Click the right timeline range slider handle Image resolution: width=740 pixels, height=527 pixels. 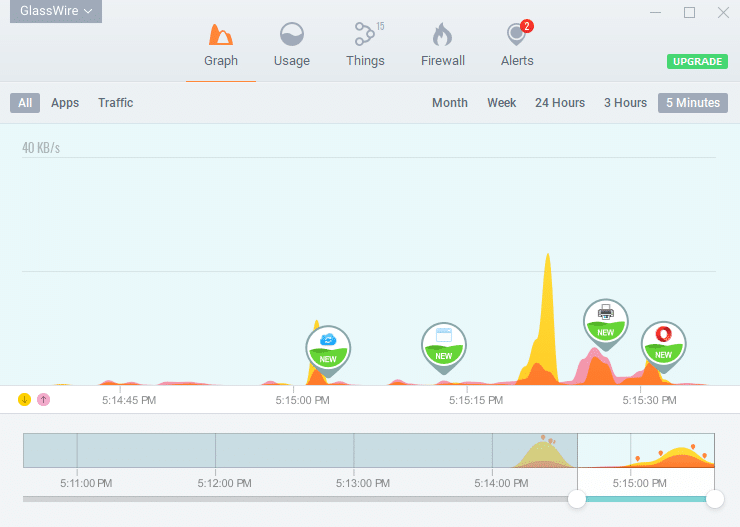(715, 499)
